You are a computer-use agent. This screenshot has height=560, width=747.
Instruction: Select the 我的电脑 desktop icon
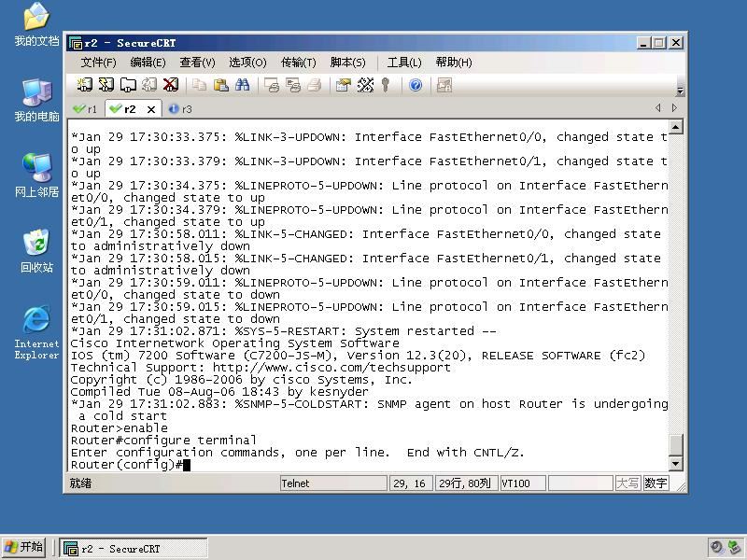coord(36,101)
